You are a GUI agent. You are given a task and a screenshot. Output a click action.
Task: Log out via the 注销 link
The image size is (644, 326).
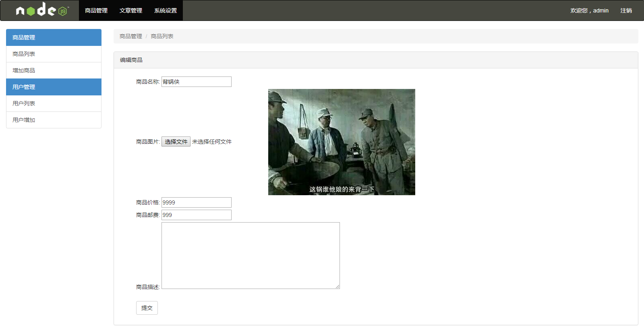626,10
